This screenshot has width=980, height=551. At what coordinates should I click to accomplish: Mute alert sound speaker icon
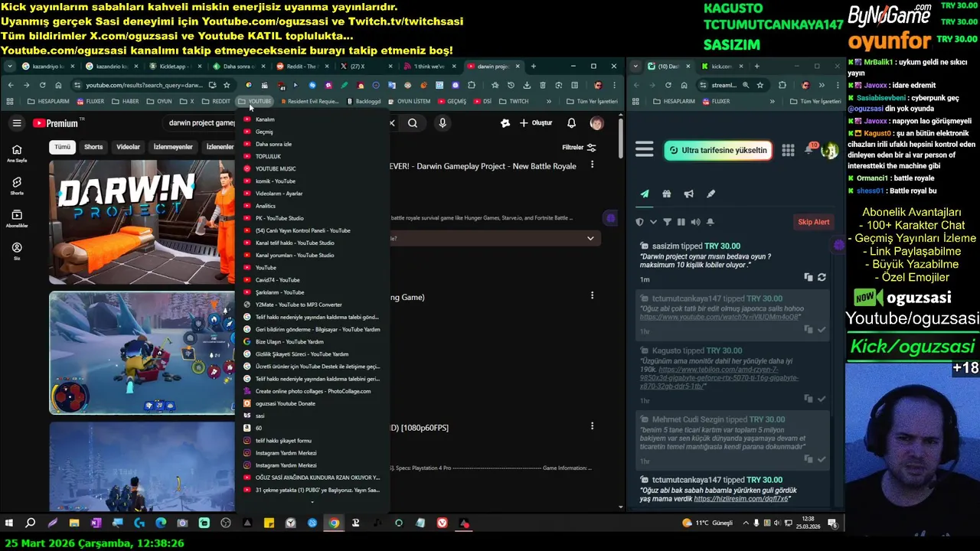(x=695, y=222)
